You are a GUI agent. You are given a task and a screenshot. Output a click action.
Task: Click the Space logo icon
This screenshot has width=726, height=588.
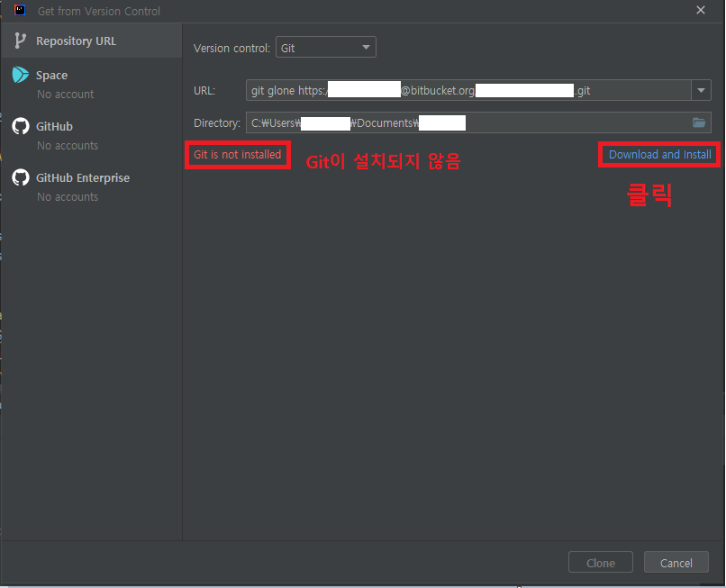pyautogui.click(x=21, y=75)
